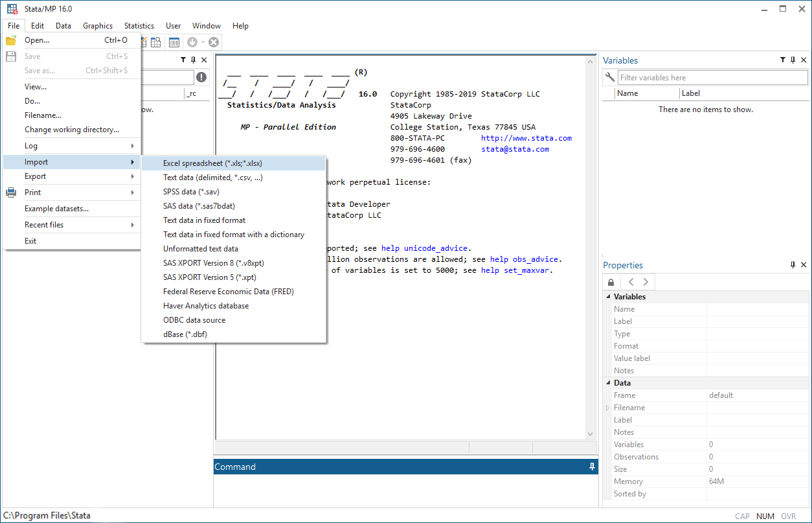Click the wrench icon beside the variable filter
The image size is (812, 523).
point(609,77)
